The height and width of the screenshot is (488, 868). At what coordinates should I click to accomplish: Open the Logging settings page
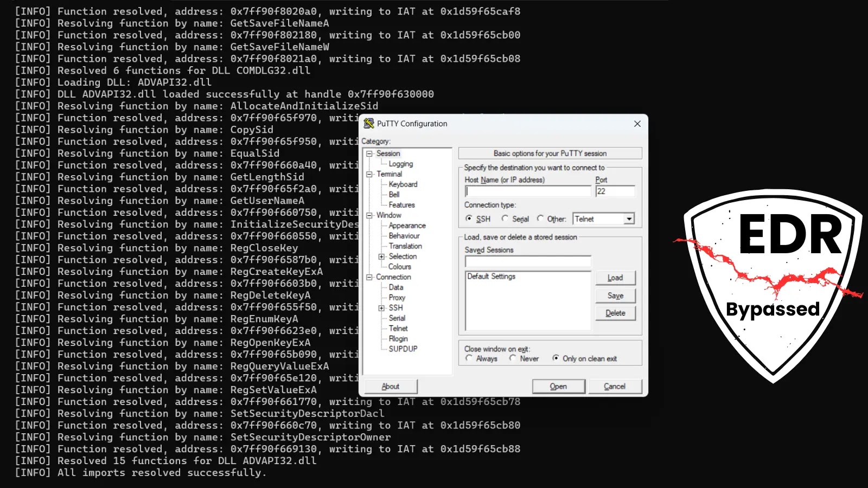coord(400,163)
